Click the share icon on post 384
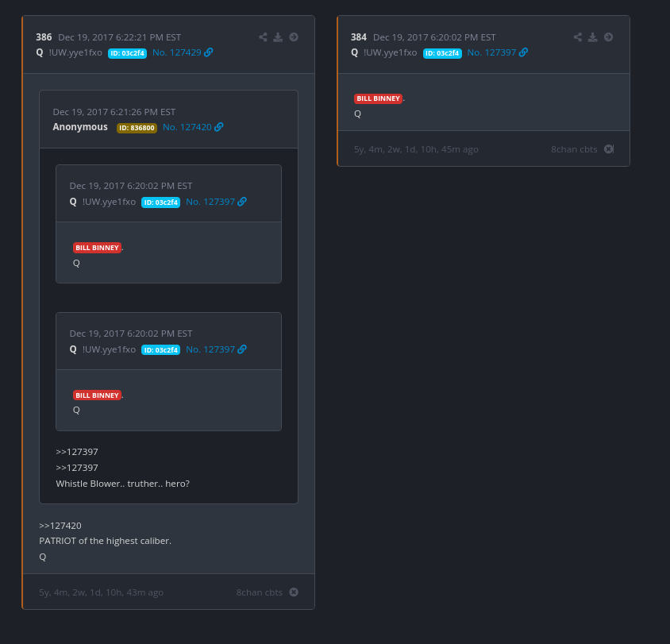 578,37
